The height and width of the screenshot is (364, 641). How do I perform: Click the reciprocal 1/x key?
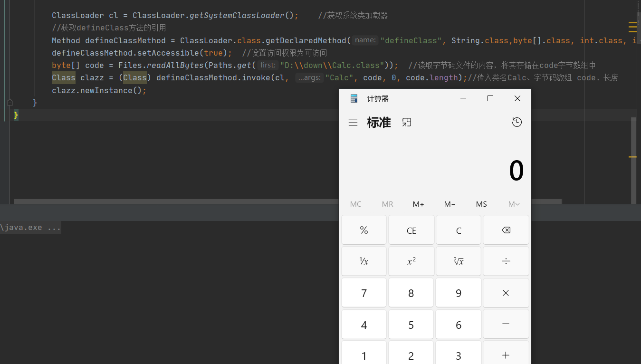pyautogui.click(x=364, y=261)
